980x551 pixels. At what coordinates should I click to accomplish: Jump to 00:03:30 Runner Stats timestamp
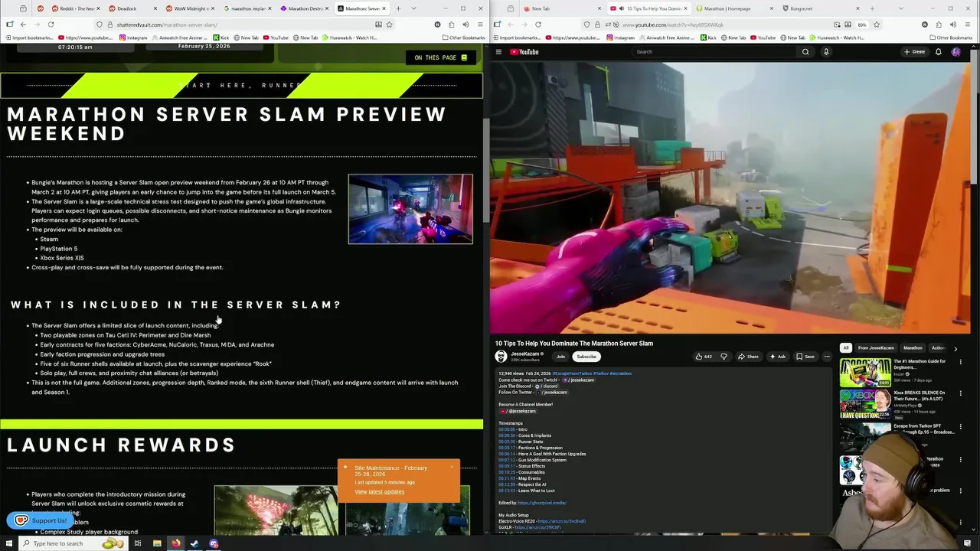[507, 442]
